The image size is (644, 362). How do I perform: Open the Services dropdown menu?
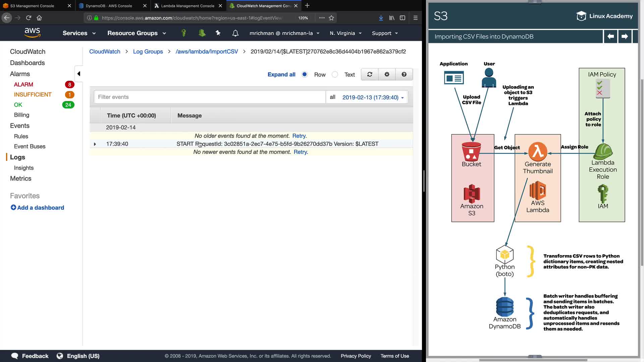(x=79, y=33)
